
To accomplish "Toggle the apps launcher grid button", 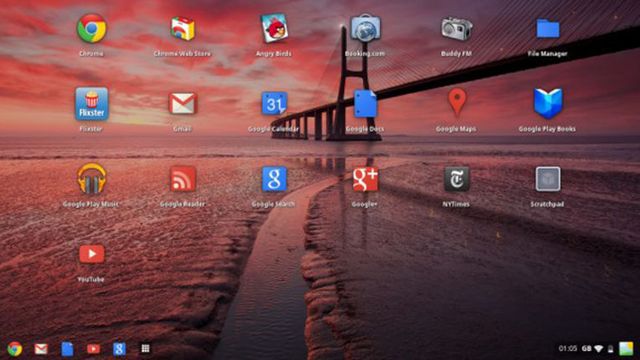I will click(x=145, y=348).
